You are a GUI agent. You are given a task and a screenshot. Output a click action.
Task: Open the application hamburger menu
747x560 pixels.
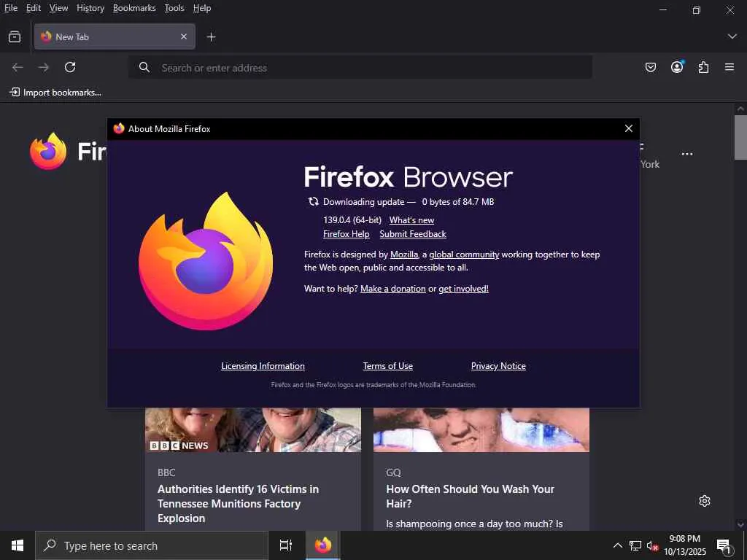tap(729, 67)
